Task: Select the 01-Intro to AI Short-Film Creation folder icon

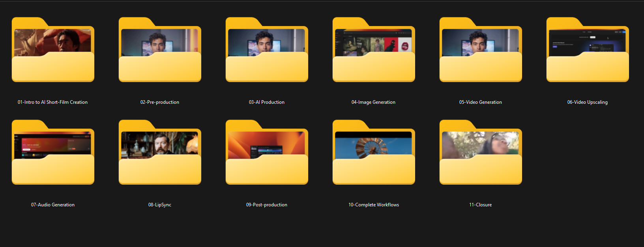Action: click(x=53, y=50)
